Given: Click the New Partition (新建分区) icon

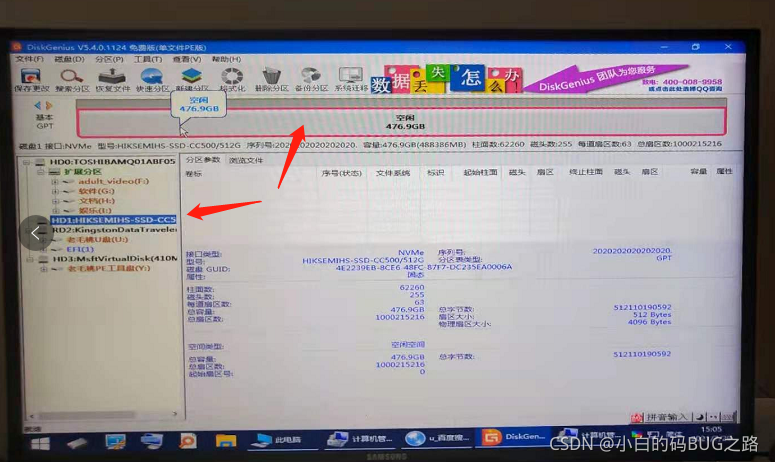Looking at the screenshot, I should point(192,80).
